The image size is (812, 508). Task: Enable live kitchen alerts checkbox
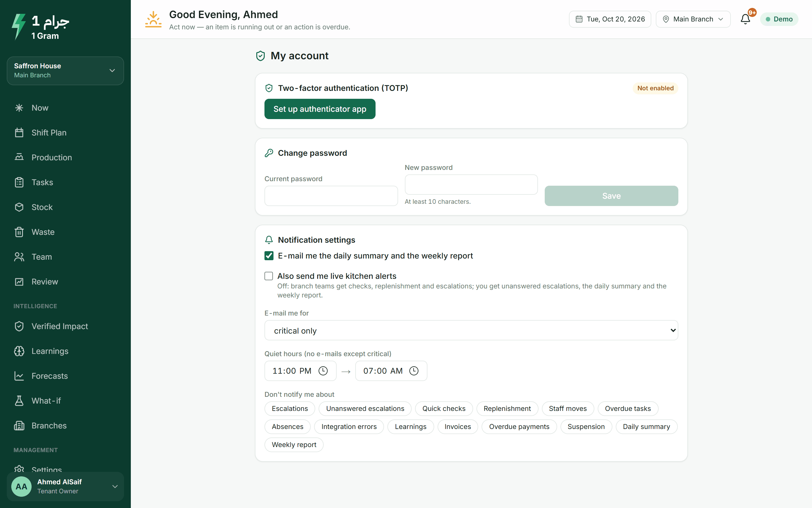(269, 276)
